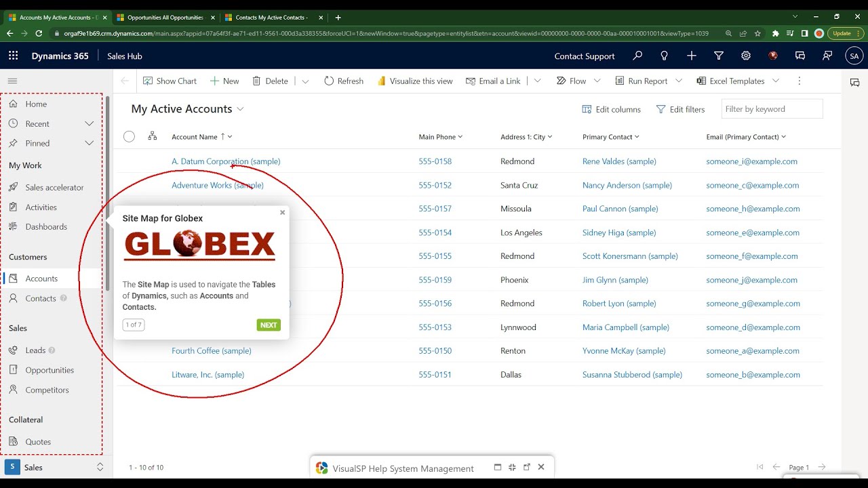Switch area using the Sales selector
Screen dimensions: 868x488
56,467
